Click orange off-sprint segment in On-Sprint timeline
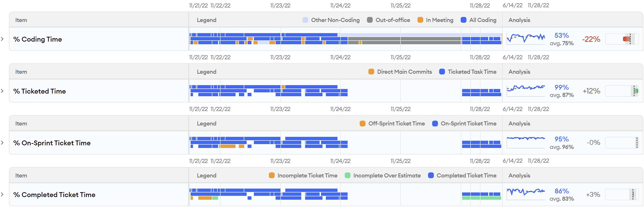The width and height of the screenshot is (644, 213). [228, 147]
